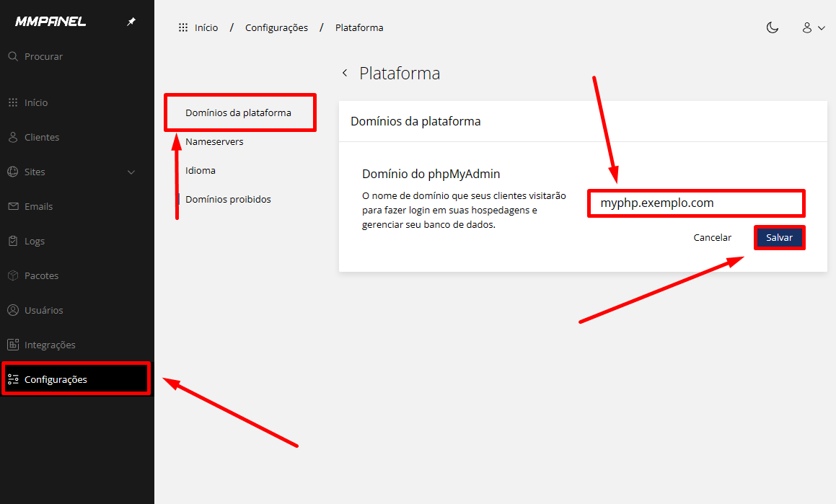Click the Cancelar button
This screenshot has height=504, width=836.
point(713,238)
